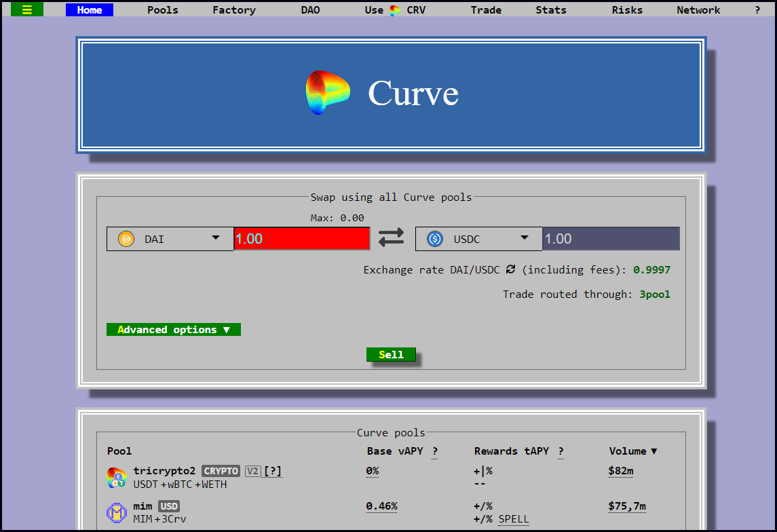Viewport: 777px width, 532px height.
Task: Click the USDT+wBTC+WETH text
Action: (180, 484)
